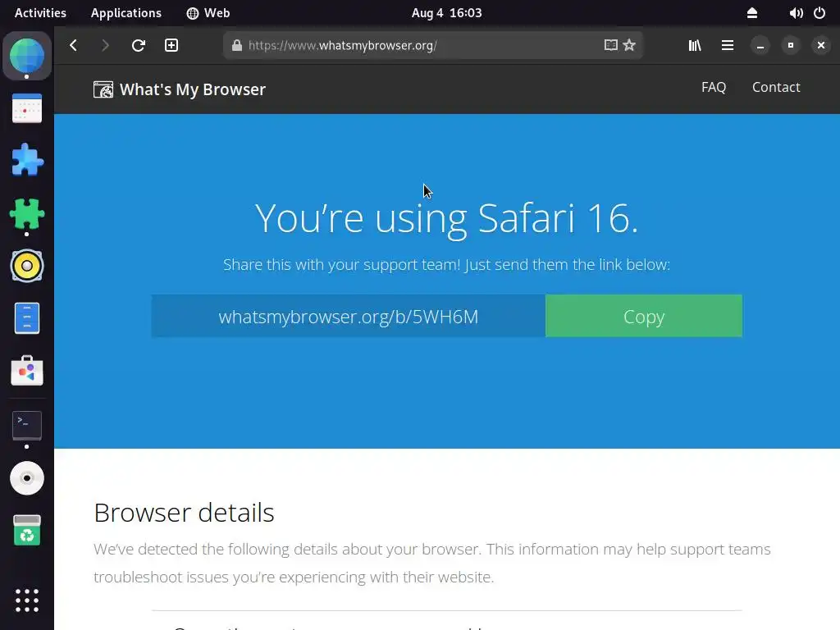Launch the yellow speaker music app
The image size is (840, 630).
pos(27,266)
